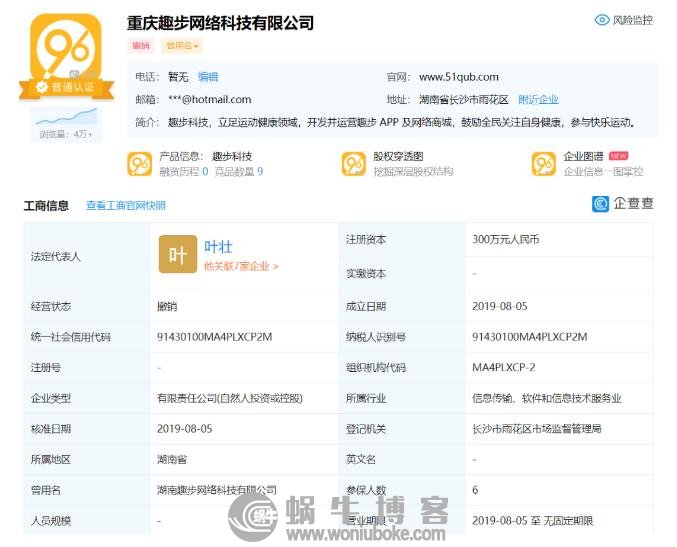
Task: Select the 叶 avatar tile
Action: pos(178,254)
